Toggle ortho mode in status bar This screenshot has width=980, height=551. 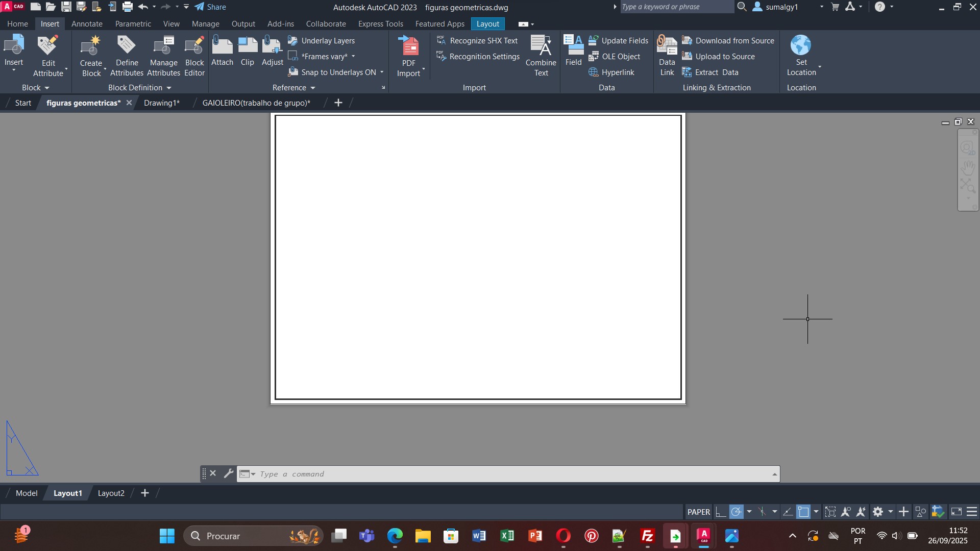[720, 512]
